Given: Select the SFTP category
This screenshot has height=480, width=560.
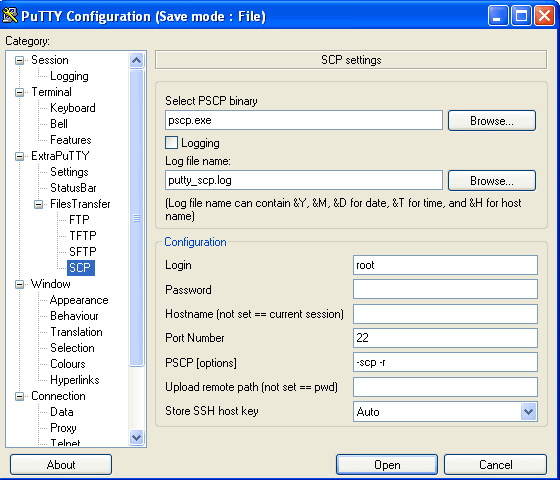Looking at the screenshot, I should 82,252.
